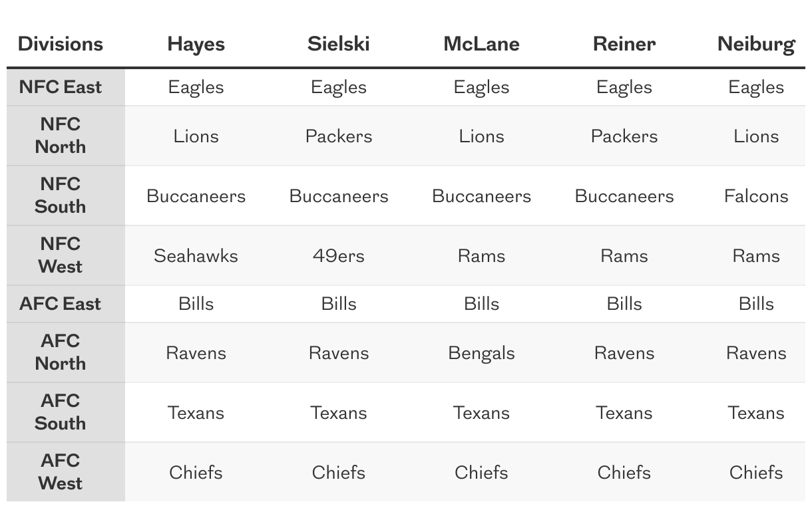This screenshot has width=812, height=508.
Task: Click the Hayes column header
Action: (196, 45)
